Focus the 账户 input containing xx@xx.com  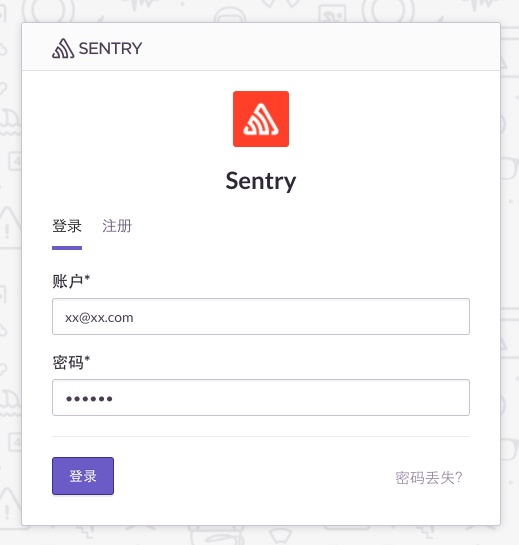pos(261,316)
